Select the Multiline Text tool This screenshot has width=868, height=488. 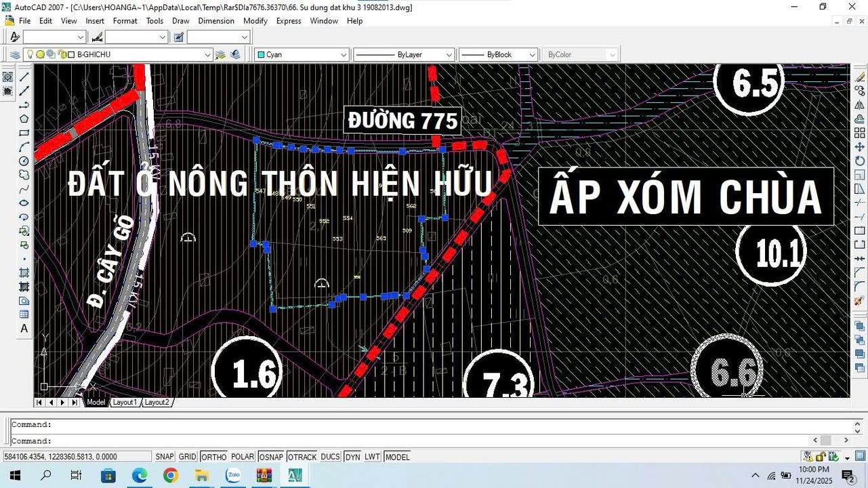click(24, 328)
